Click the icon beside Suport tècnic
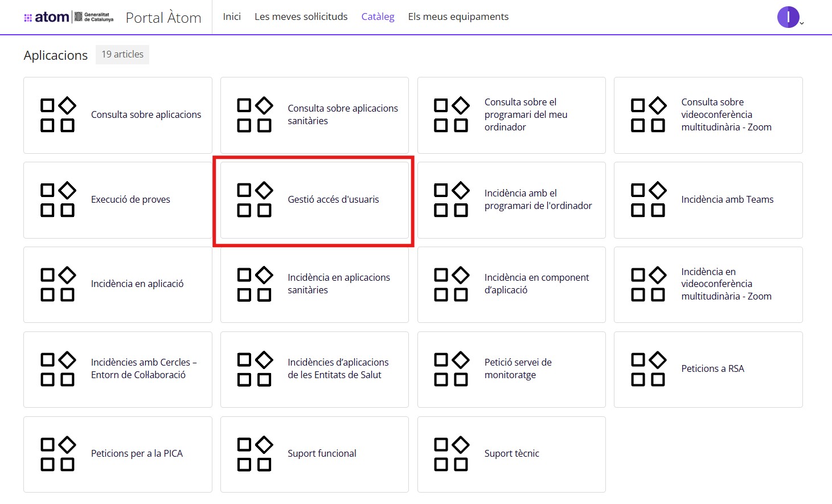The height and width of the screenshot is (504, 832). (451, 454)
